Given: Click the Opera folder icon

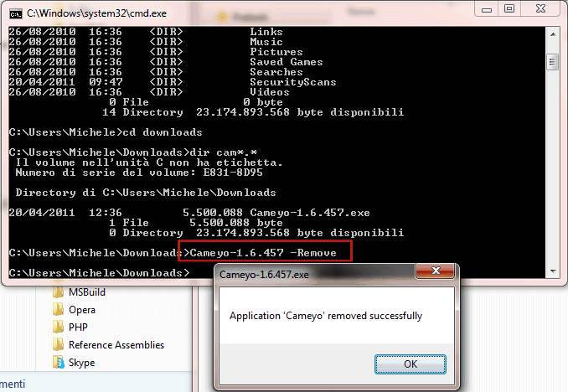Looking at the screenshot, I should click(59, 310).
